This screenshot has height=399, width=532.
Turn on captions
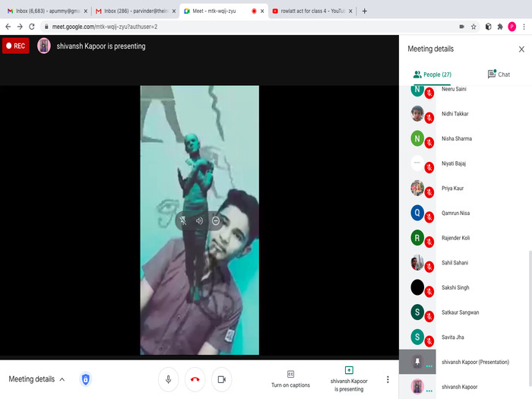coord(290,379)
